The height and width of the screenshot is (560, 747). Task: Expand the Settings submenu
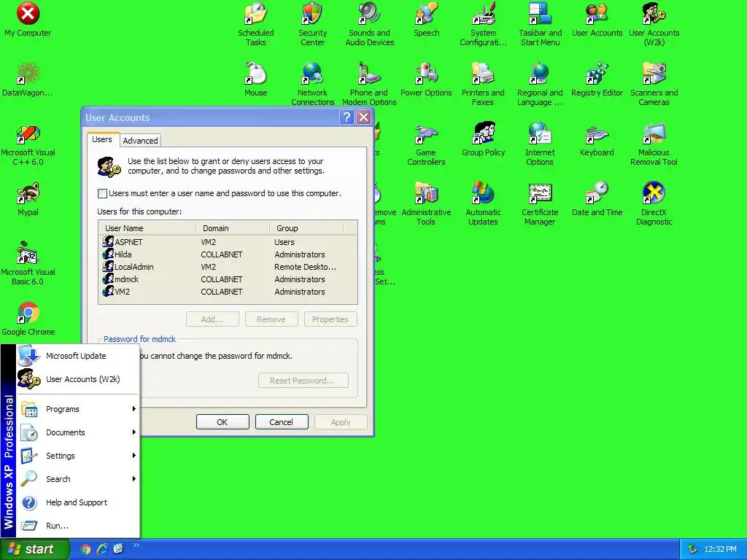tap(79, 456)
